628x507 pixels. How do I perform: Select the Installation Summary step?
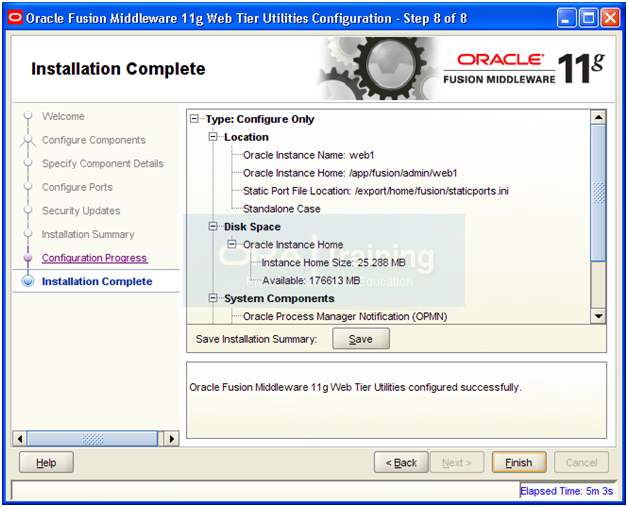point(88,234)
